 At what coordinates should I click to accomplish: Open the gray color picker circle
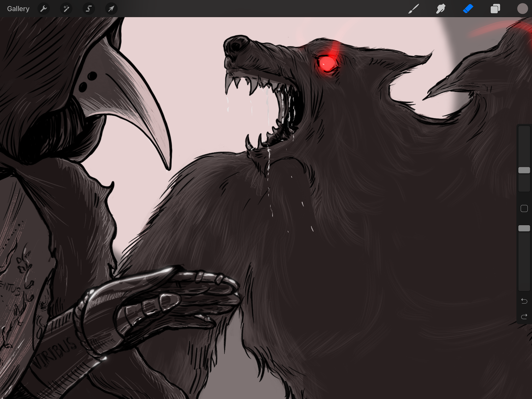click(522, 9)
